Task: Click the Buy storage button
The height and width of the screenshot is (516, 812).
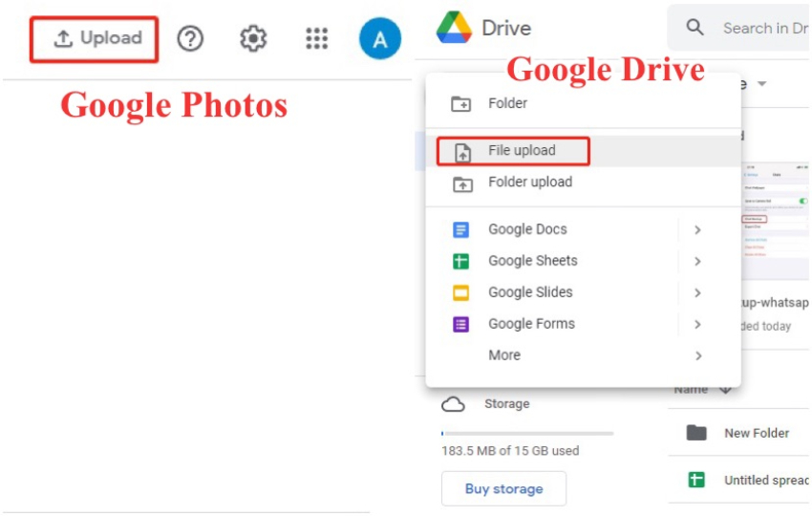Action: click(503, 488)
